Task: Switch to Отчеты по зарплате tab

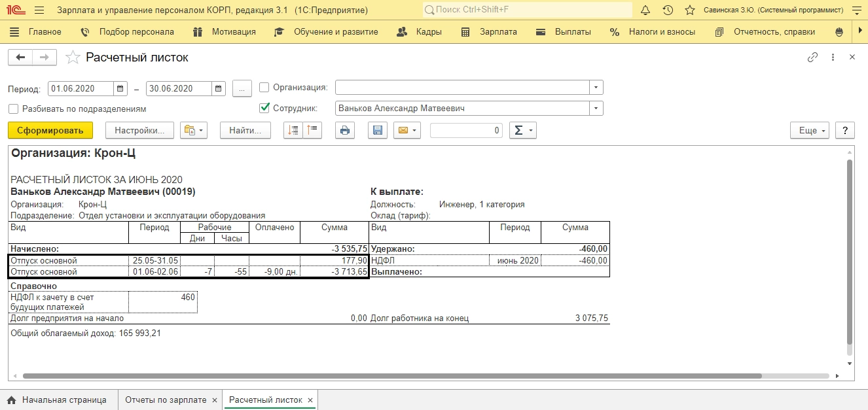Action: 166,400
